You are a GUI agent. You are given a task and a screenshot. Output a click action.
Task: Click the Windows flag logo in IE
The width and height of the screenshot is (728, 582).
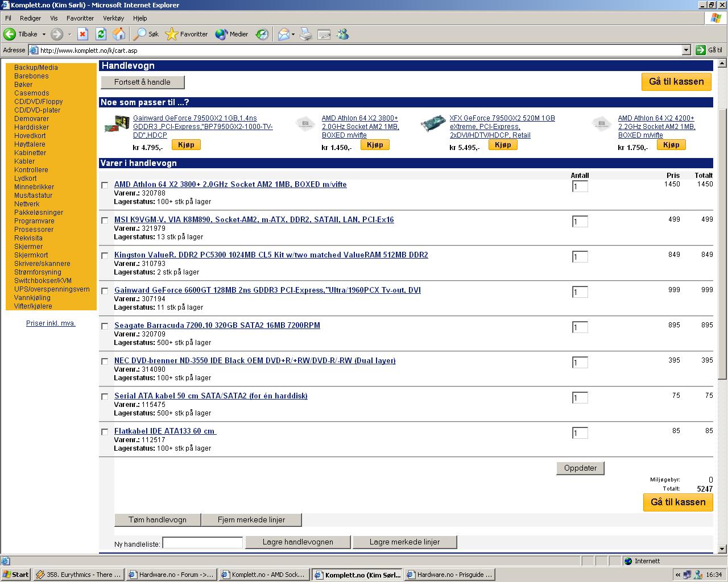(715, 18)
